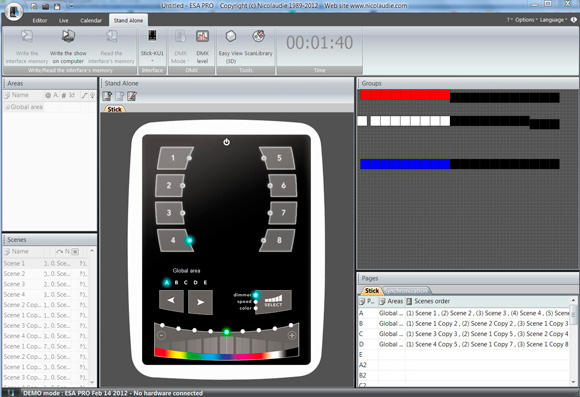Click the power icon on the Stick panel
The width and height of the screenshot is (580, 397).
226,142
